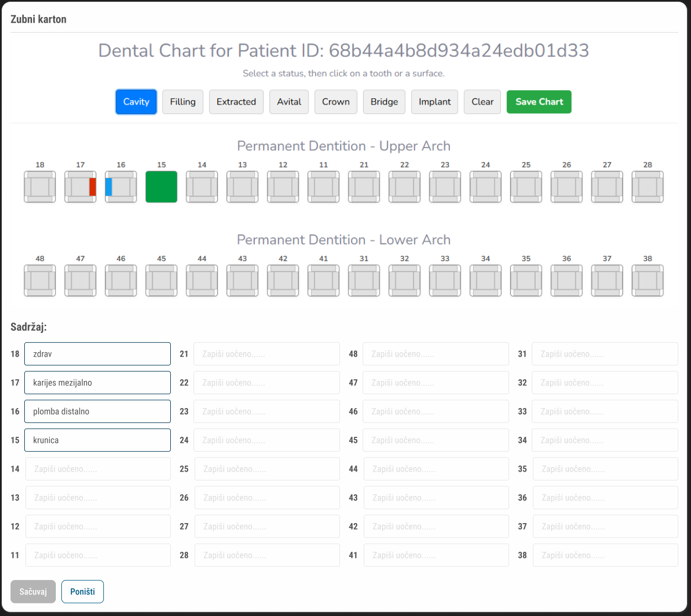Select tooth 12 in the upper arch
This screenshot has width=691, height=616.
point(283,187)
